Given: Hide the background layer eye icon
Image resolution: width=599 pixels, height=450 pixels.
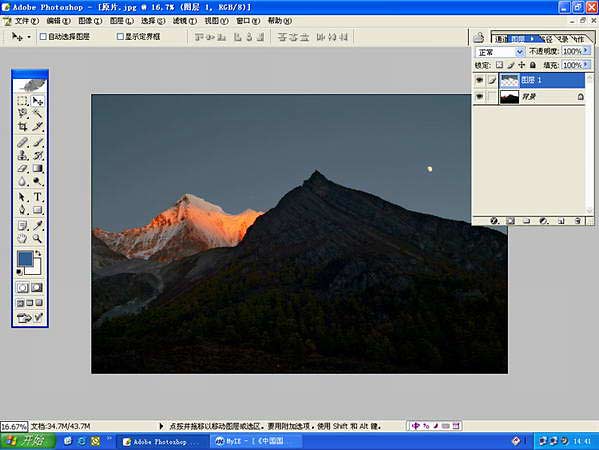Looking at the screenshot, I should [x=479, y=97].
